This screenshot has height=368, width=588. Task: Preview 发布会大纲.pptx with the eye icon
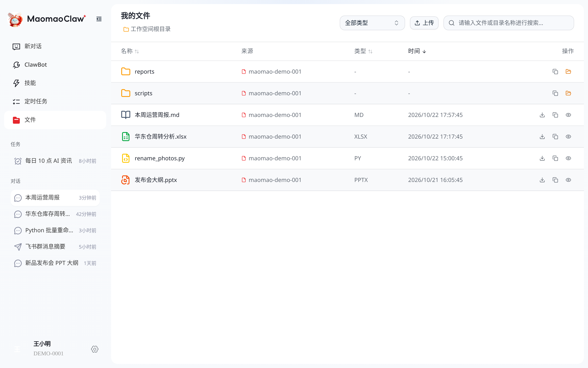568,180
